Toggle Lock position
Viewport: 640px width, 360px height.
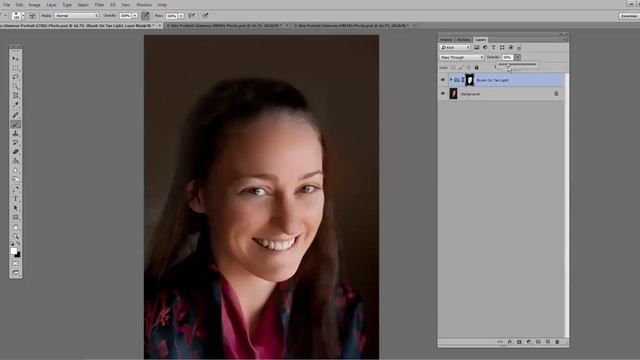469,67
